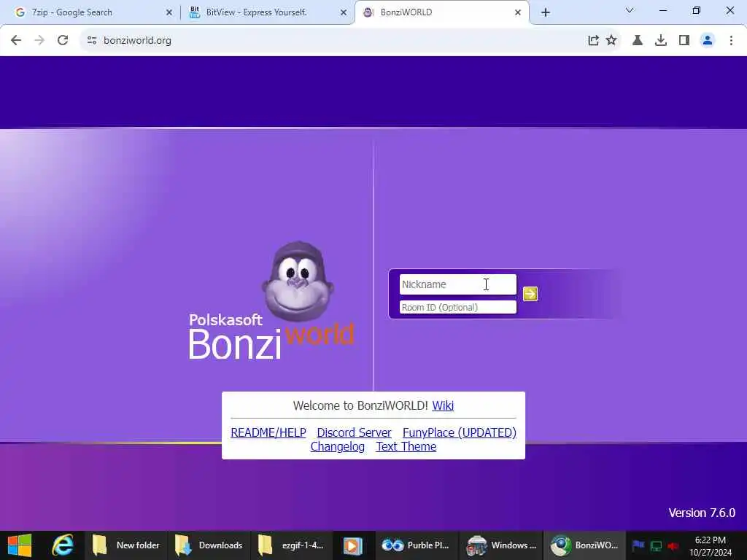747x560 pixels.
Task: Expand the tab search dropdown arrow
Action: [630, 10]
